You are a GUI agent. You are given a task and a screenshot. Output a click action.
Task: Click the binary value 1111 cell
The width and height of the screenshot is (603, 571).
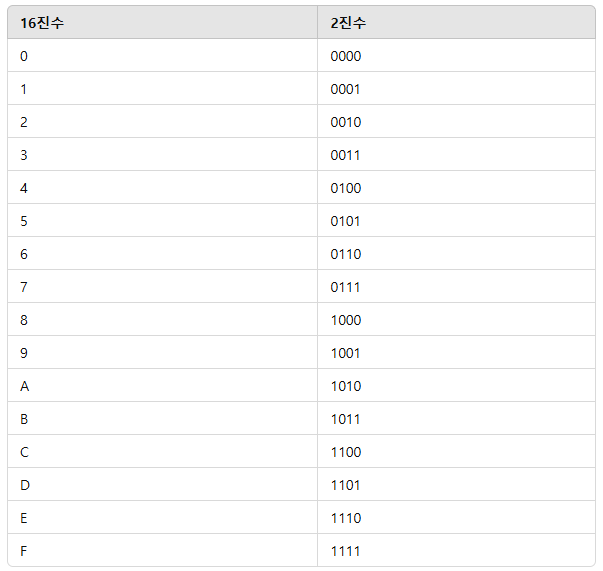pos(346,551)
